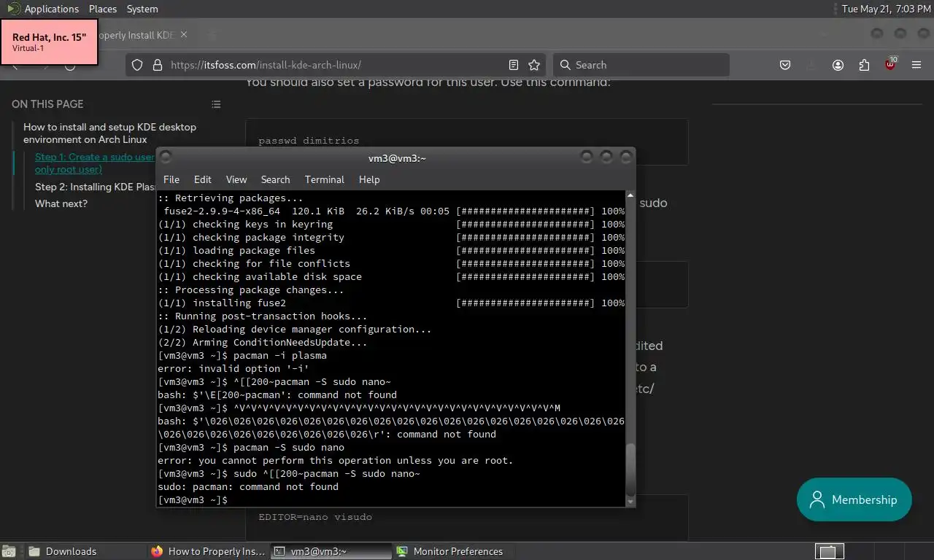Open the Terminal menu in terminal window
This screenshot has height=560, width=934.
(325, 179)
